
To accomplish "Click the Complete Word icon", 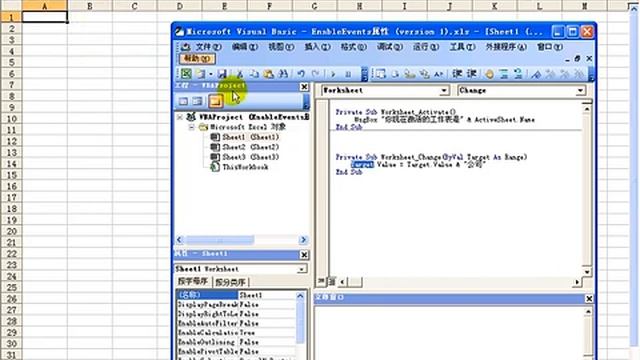I will click(439, 74).
